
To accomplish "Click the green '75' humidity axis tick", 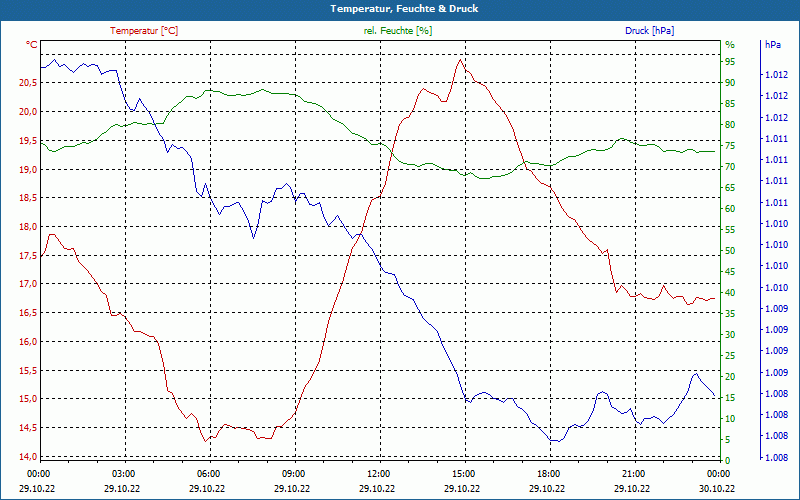I will [x=730, y=146].
